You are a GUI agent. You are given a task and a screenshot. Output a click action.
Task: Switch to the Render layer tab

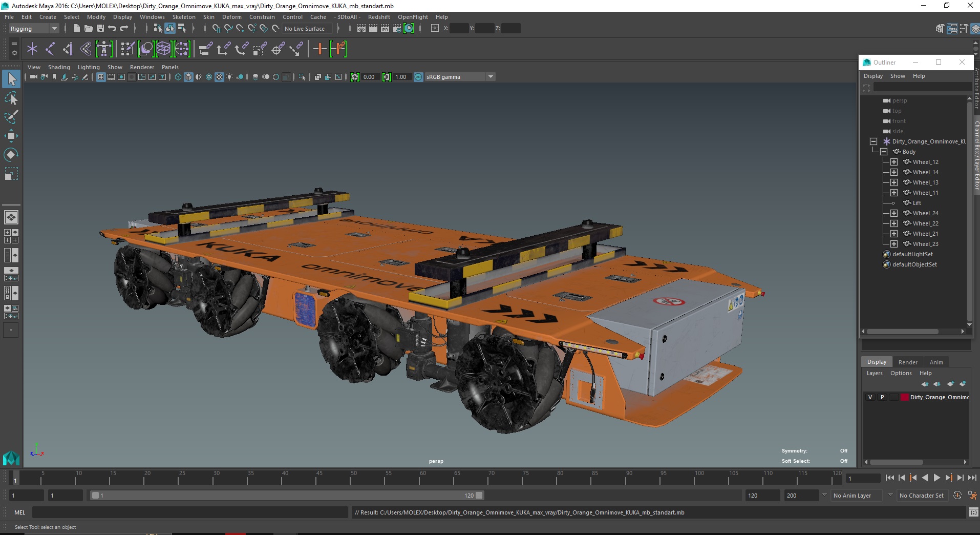908,362
